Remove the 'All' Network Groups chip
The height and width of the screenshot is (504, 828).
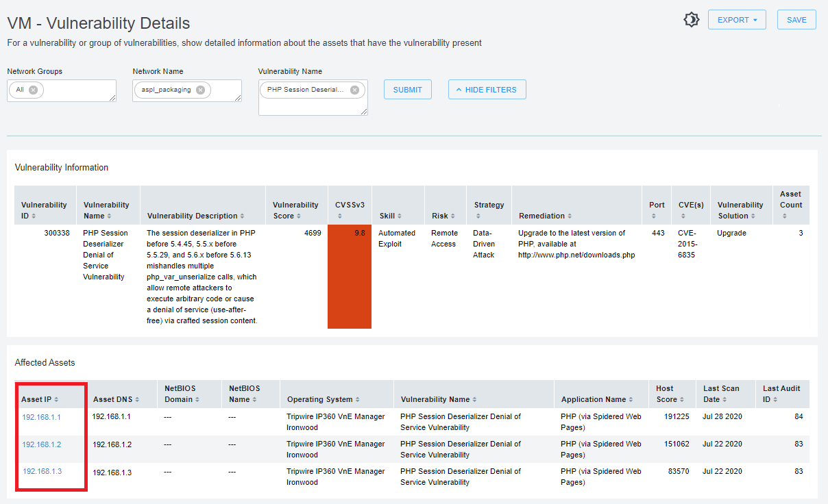click(x=33, y=90)
